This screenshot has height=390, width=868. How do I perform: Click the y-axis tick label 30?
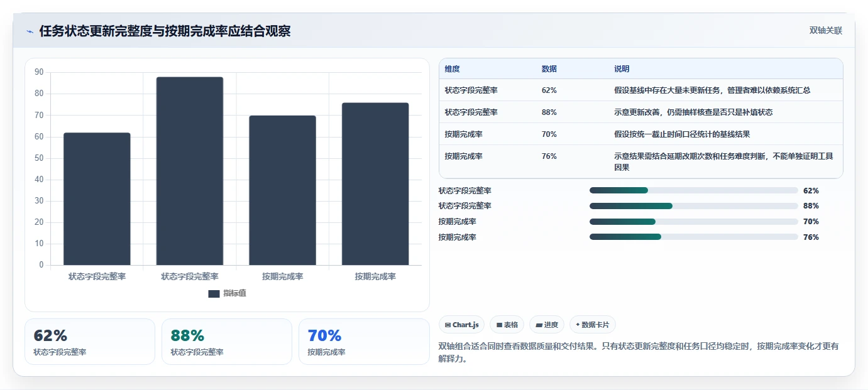39,201
